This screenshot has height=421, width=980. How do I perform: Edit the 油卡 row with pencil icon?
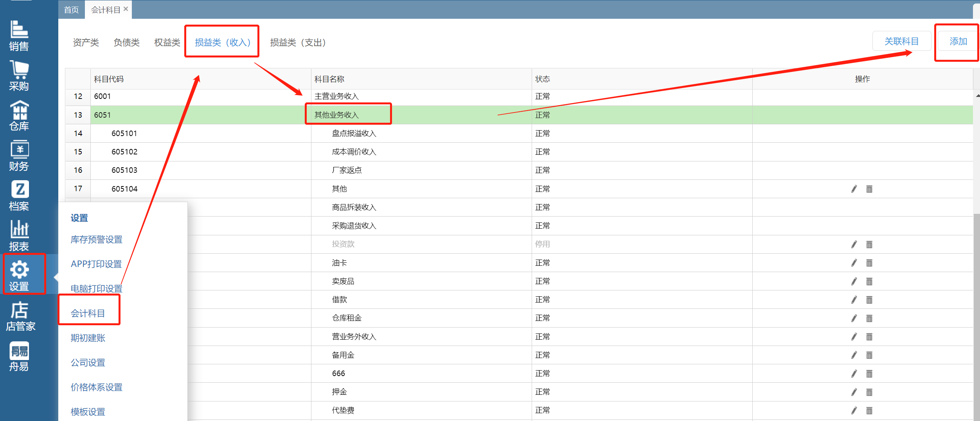pos(854,263)
